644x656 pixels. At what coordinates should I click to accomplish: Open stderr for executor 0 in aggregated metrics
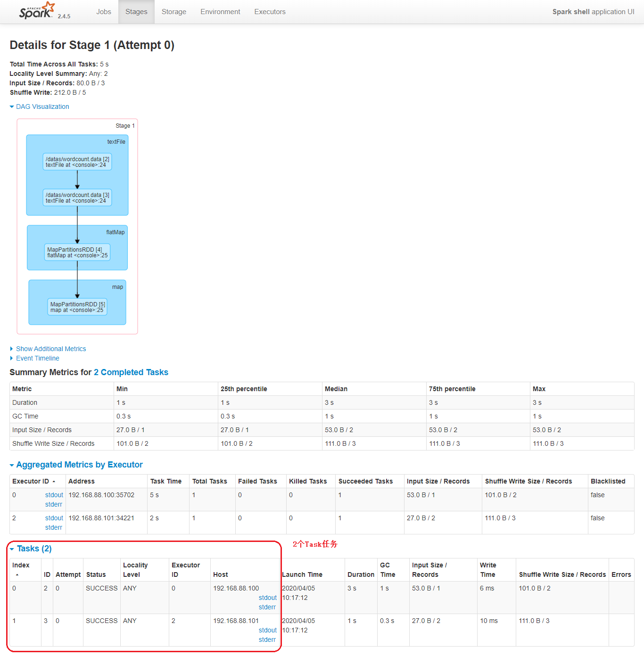(x=54, y=504)
